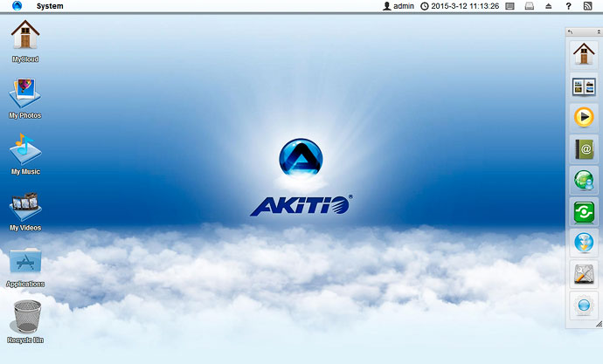Open the globe download icon in the dock
Image resolution: width=603 pixels, height=364 pixels.
coord(583,244)
